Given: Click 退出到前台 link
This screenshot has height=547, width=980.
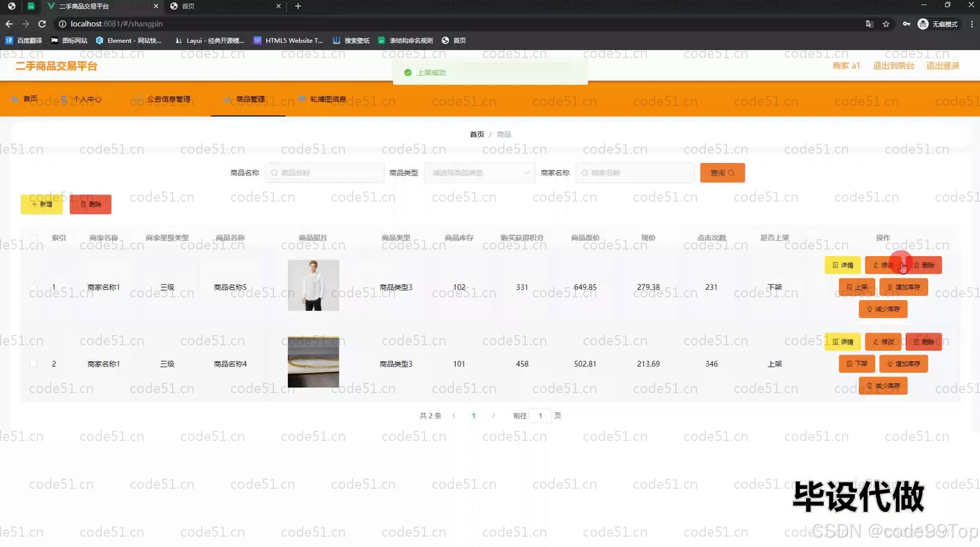Looking at the screenshot, I should pos(893,66).
